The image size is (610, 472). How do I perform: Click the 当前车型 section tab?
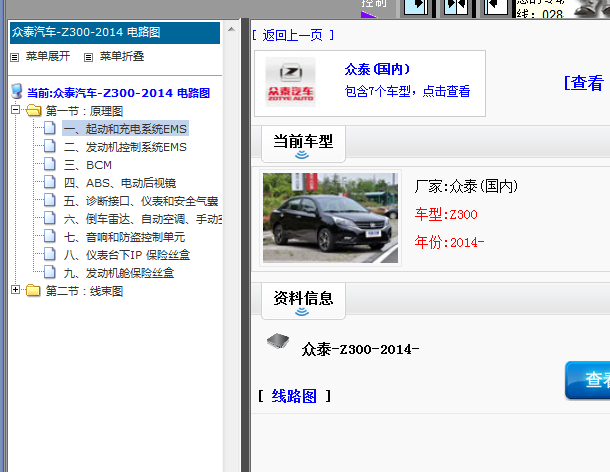tap(303, 144)
